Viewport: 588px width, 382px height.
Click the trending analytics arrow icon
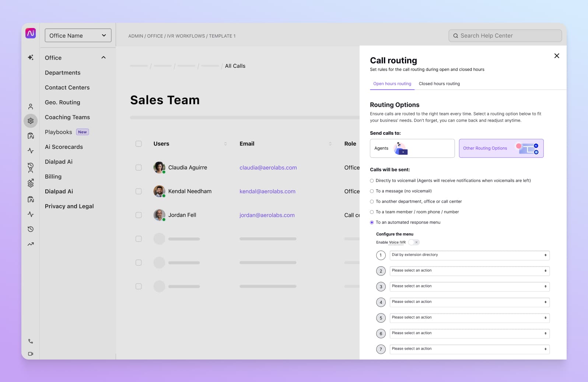tap(31, 244)
